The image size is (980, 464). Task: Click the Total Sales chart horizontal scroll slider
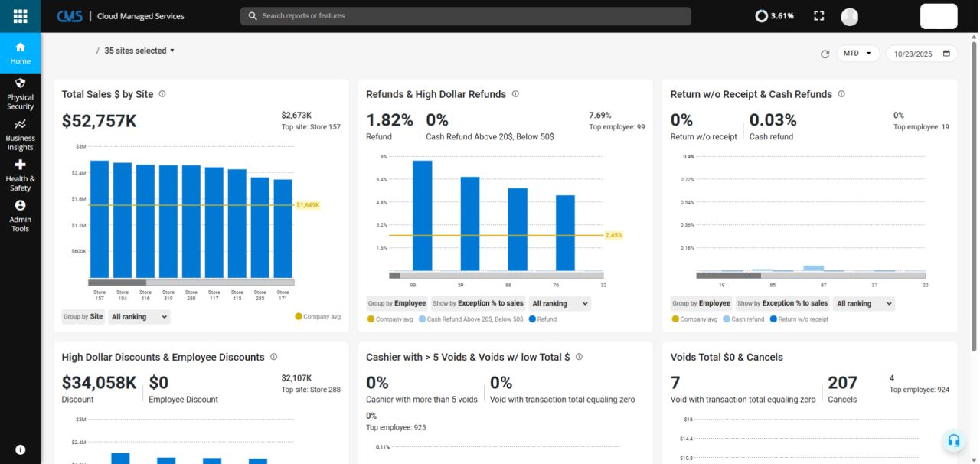click(117, 283)
